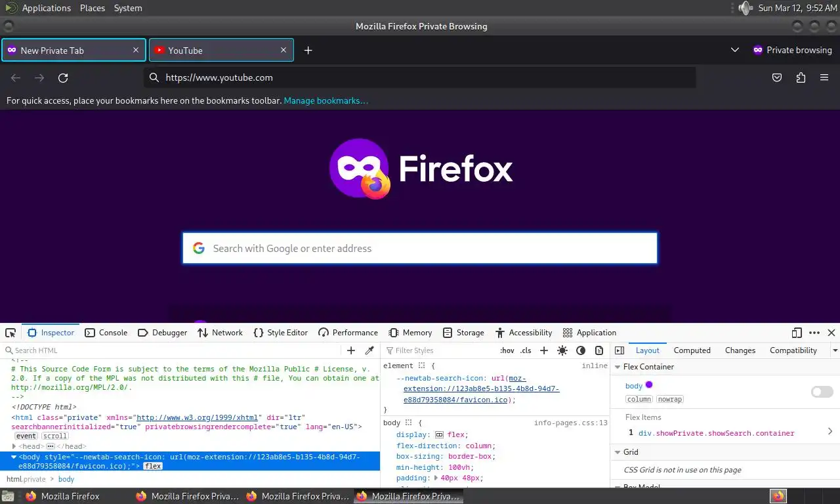Toggle the flexbox overlay switch for body
Image resolution: width=840 pixels, height=504 pixels.
822,392
